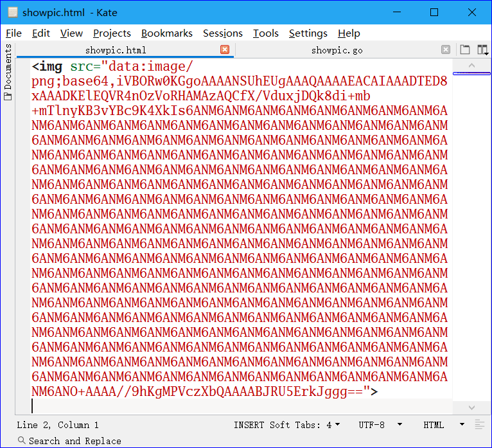Open the UTF-8 encoding dropdown
The width and height of the screenshot is (492, 448).
380,425
